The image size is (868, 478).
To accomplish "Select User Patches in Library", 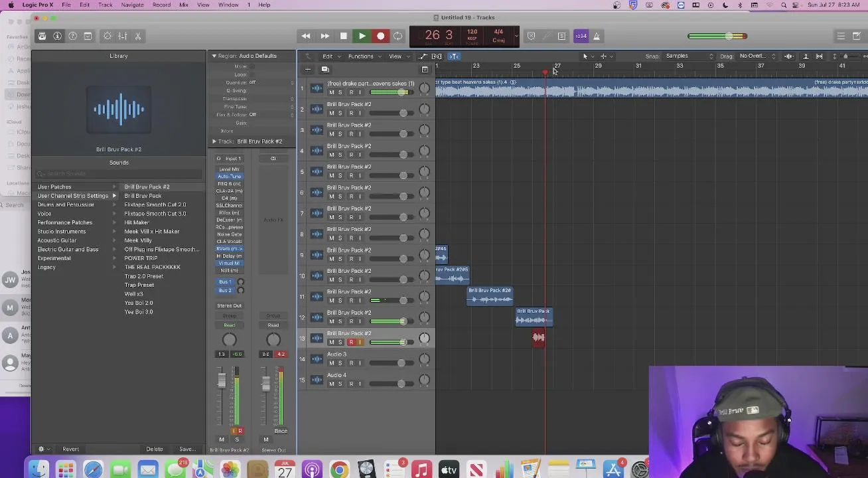I will [x=54, y=187].
